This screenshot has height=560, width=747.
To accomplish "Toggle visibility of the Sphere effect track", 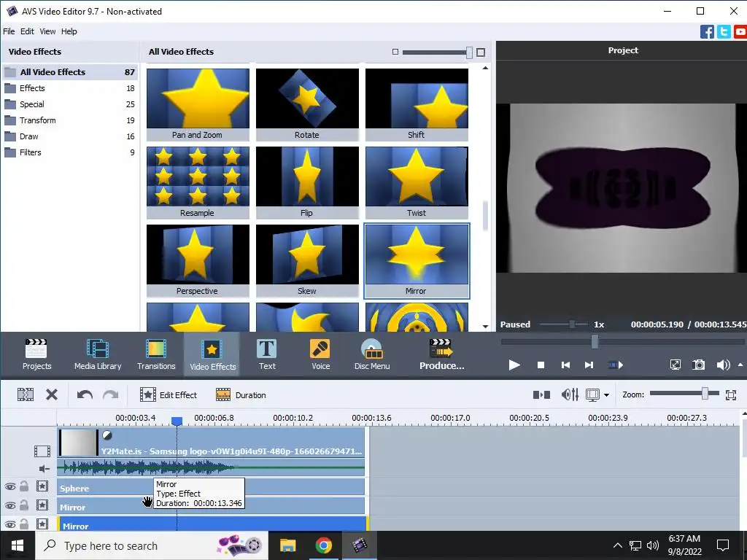I will click(x=10, y=486).
